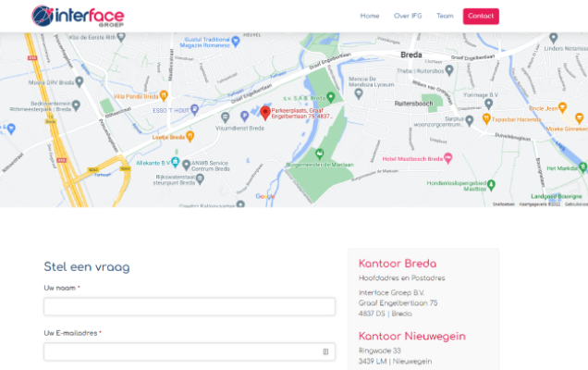Click the red Parkeerplaats map pin
The height and width of the screenshot is (370, 588).
coord(265,113)
